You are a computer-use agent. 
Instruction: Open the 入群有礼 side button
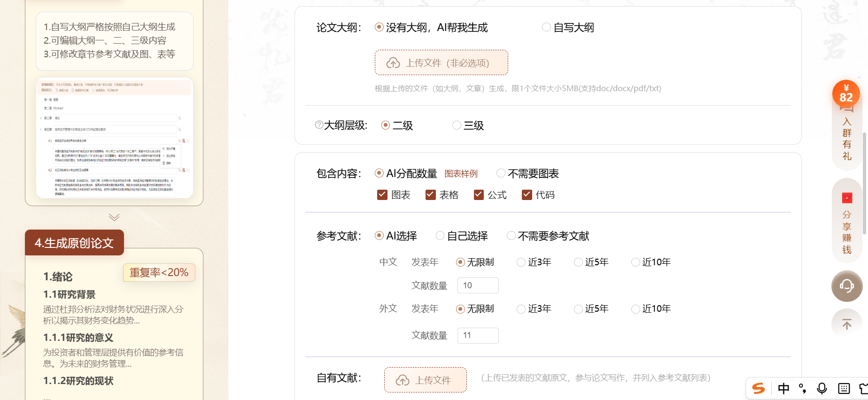(847, 138)
